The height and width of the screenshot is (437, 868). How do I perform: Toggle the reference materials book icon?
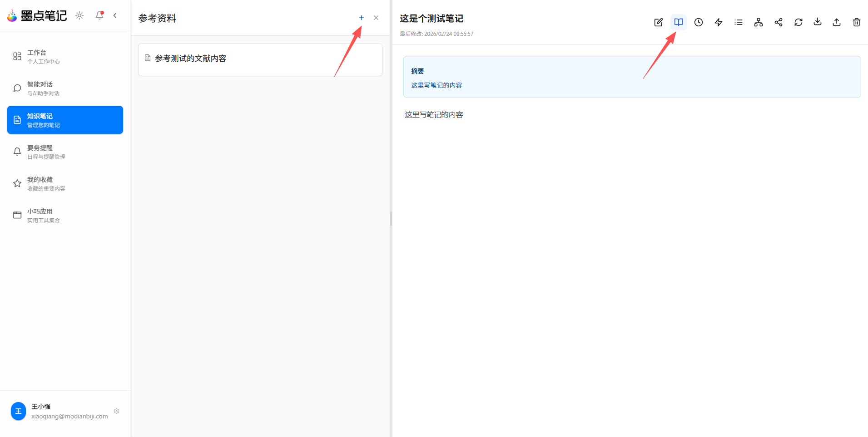[678, 22]
